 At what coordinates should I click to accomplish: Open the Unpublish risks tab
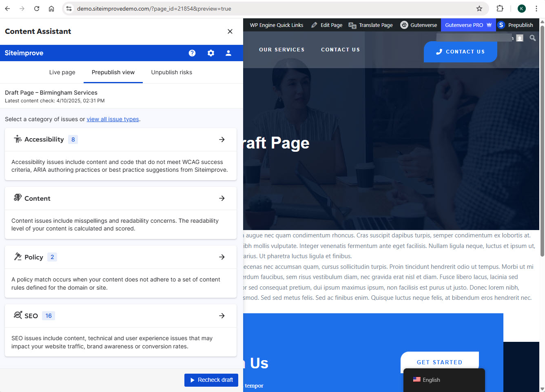click(171, 72)
